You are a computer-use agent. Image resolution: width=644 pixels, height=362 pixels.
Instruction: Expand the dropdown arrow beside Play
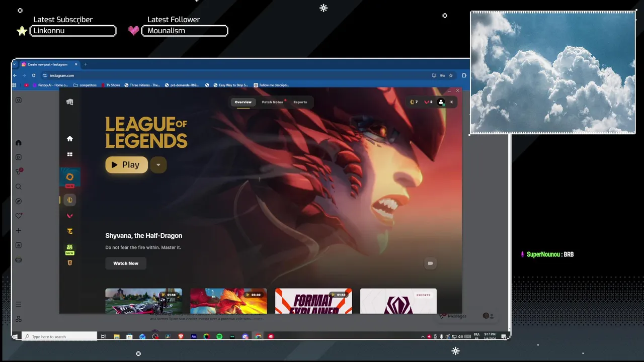(158, 165)
